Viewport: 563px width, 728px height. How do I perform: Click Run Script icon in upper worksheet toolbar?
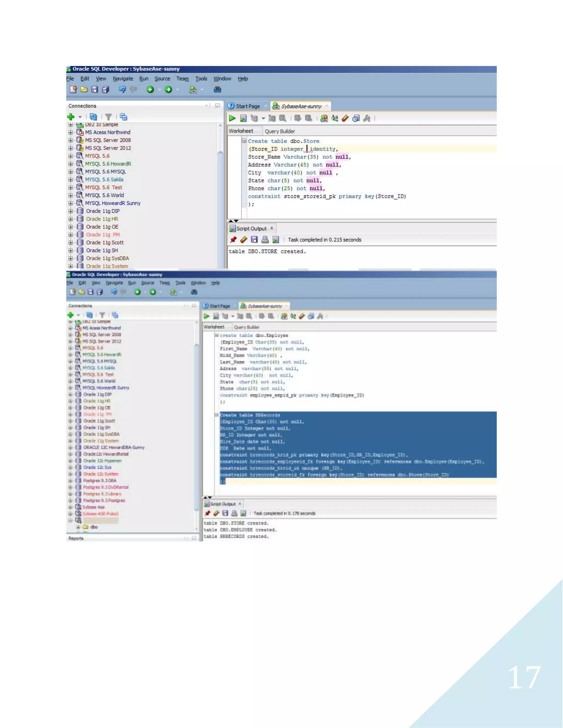point(243,118)
